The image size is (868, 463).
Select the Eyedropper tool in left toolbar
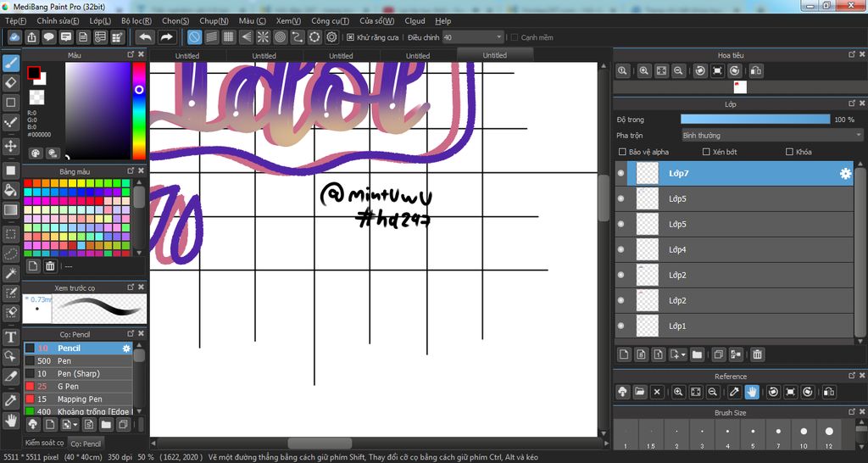[x=10, y=400]
